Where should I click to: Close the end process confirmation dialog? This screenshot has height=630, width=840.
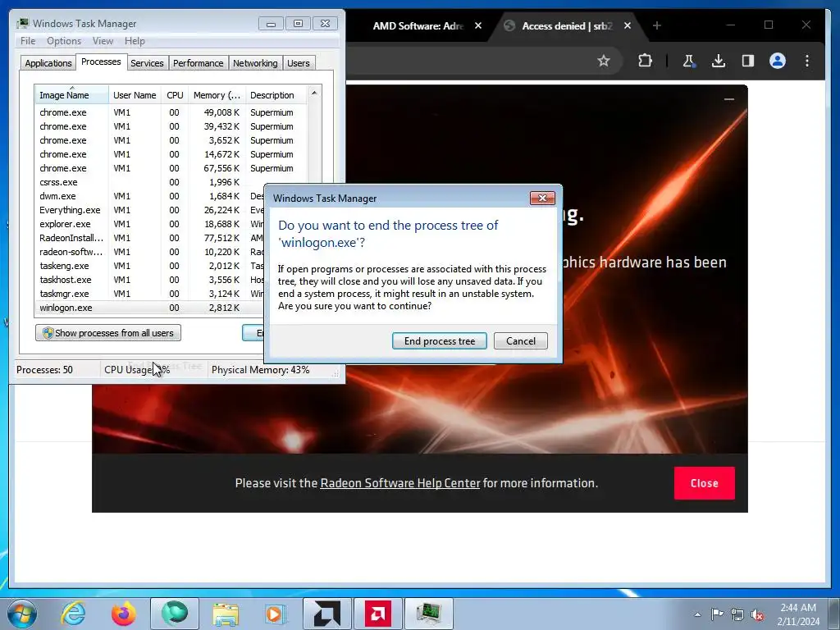(542, 199)
